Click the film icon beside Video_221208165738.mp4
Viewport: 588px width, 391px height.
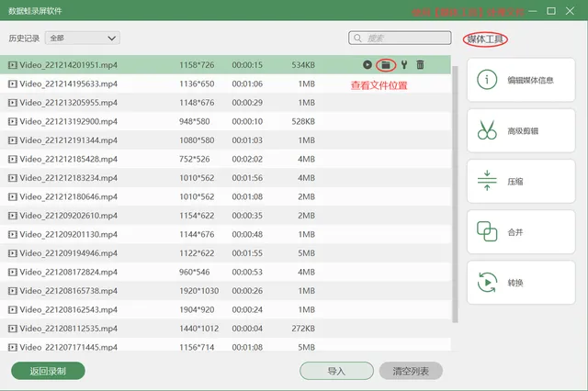13,291
